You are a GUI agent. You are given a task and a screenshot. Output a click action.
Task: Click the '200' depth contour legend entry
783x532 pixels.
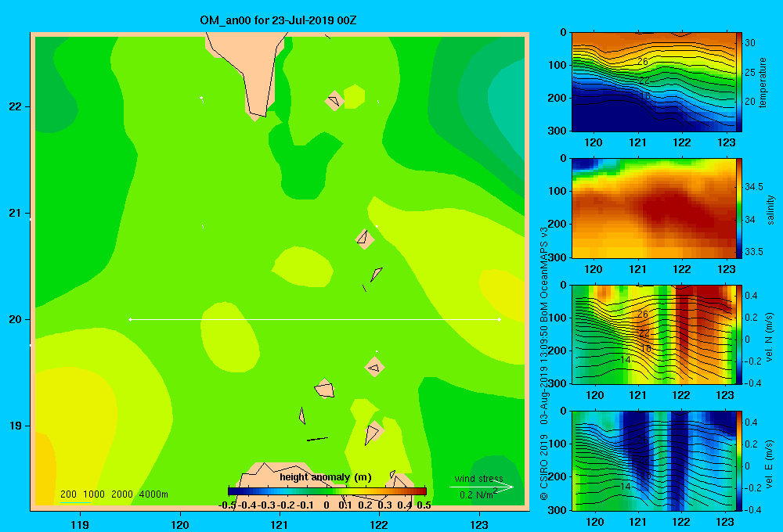pyautogui.click(x=68, y=494)
